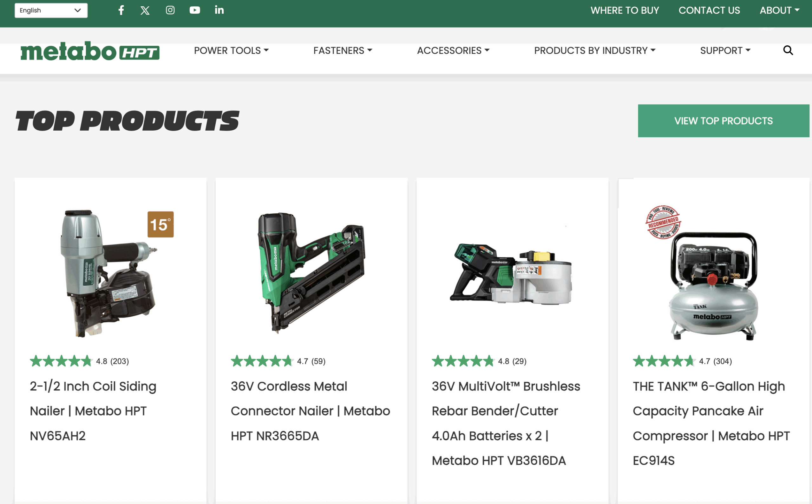This screenshot has height=504, width=812.
Task: Expand PRODUCTS BY INDUSTRY menu
Action: [x=595, y=51]
